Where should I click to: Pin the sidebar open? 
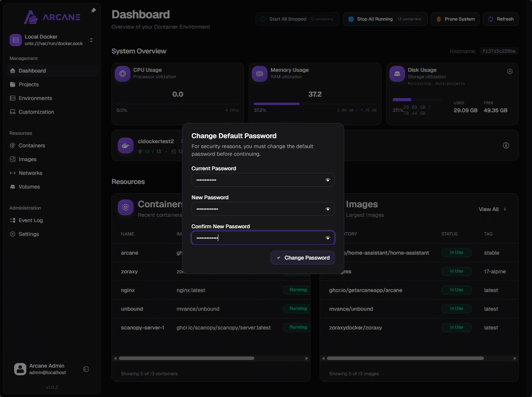tap(93, 11)
